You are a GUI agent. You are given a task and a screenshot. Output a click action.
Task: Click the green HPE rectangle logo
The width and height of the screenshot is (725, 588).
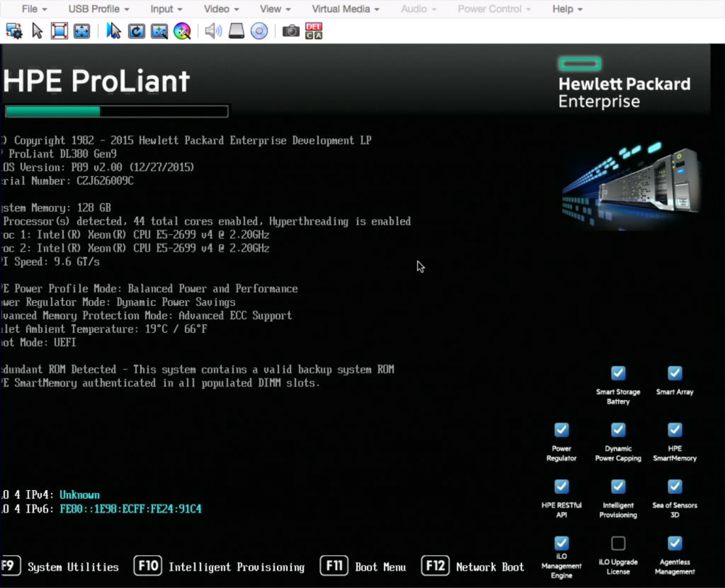[580, 64]
